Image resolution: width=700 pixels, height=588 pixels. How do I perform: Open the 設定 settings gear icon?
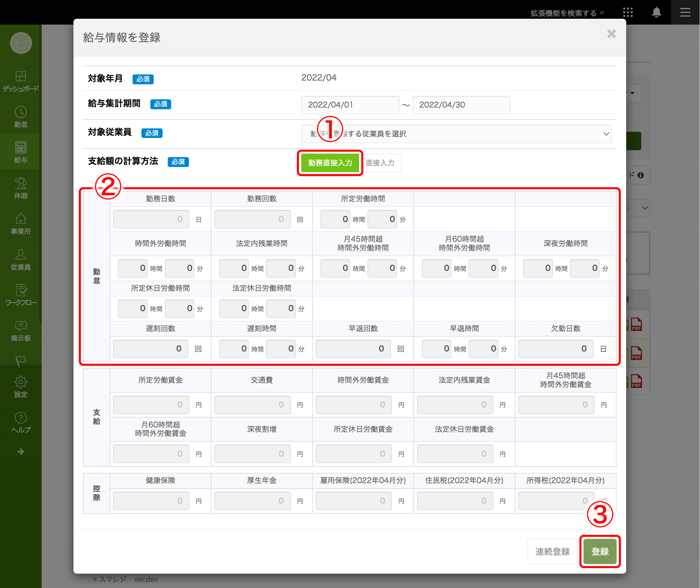click(21, 382)
